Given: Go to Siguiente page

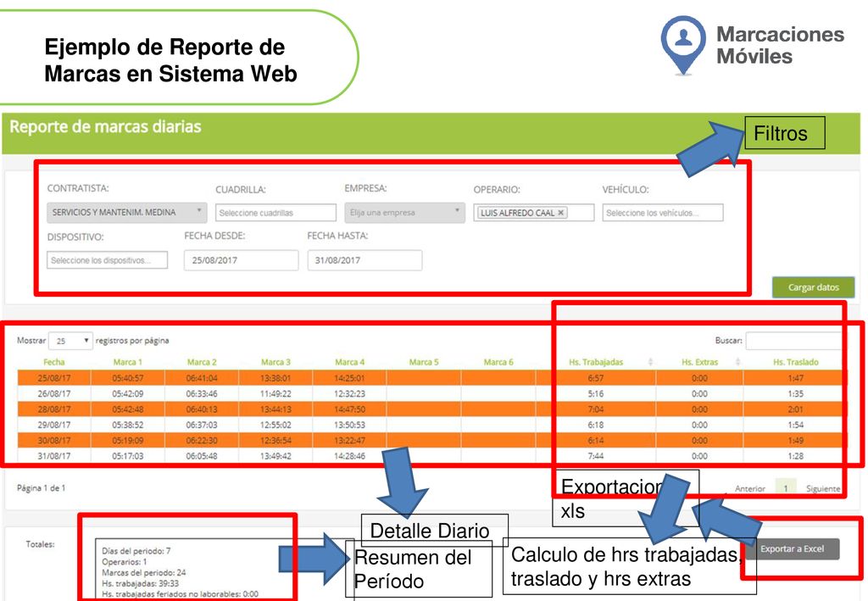Looking at the screenshot, I should (x=822, y=488).
